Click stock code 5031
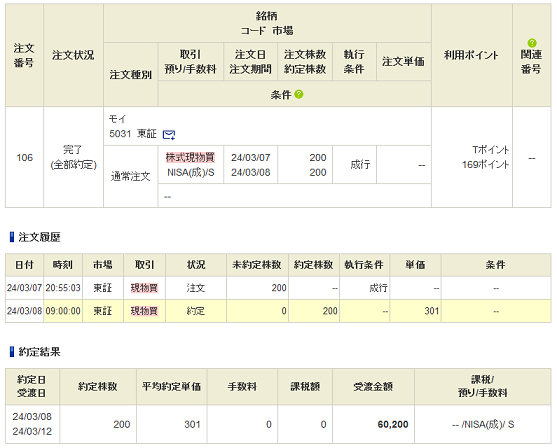The height and width of the screenshot is (448, 557). pos(120,134)
